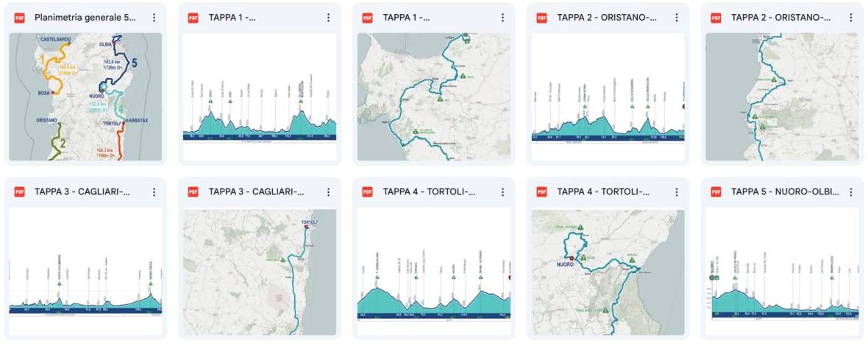Open the Planimetria generale Sardinia overview thumbnail
This screenshot has height=344, width=868.
[85, 96]
